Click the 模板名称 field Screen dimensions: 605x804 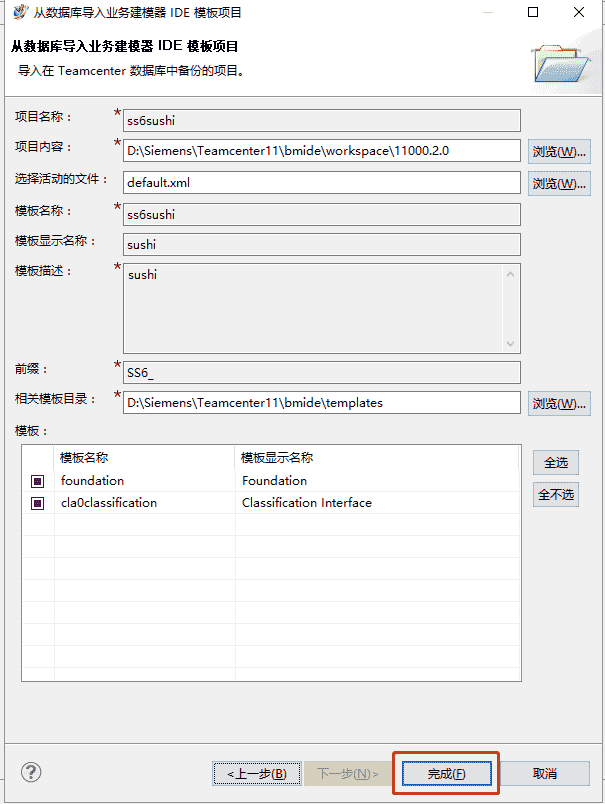pos(321,214)
